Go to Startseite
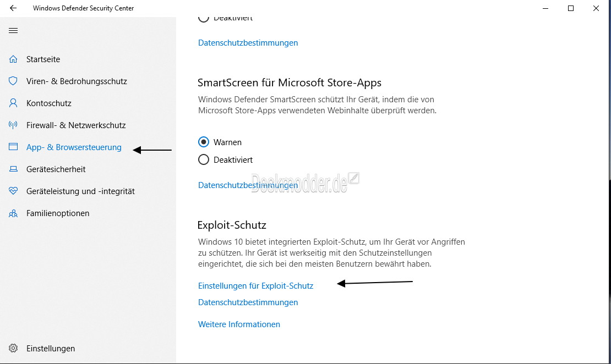Image resolution: width=611 pixels, height=364 pixels. click(x=43, y=59)
